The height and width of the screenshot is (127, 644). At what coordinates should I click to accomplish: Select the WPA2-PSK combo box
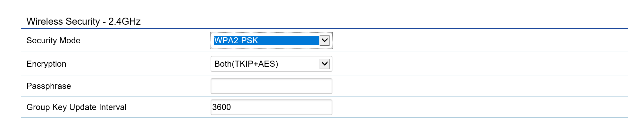(x=271, y=40)
